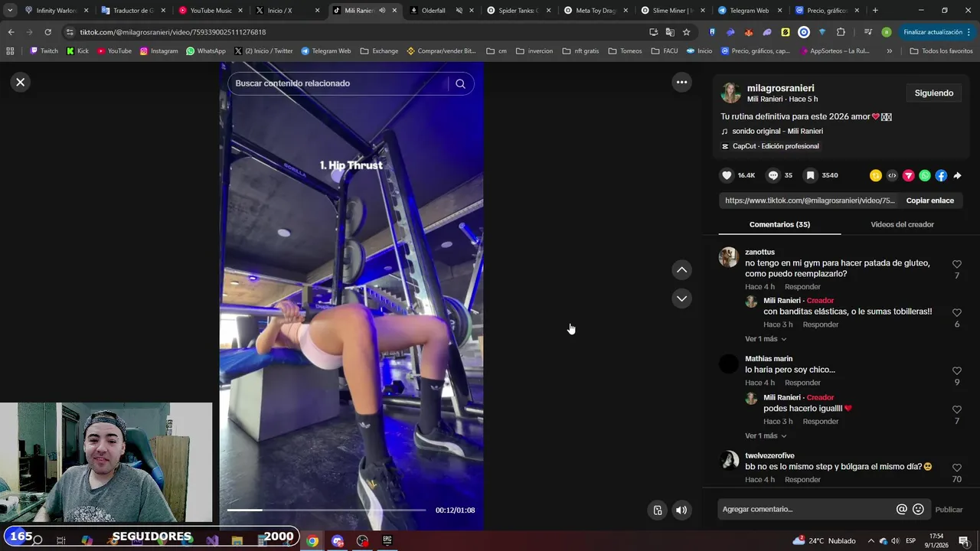This screenshot has height=551, width=980.
Task: Open the zanottus commenter avatar
Action: 728,257
